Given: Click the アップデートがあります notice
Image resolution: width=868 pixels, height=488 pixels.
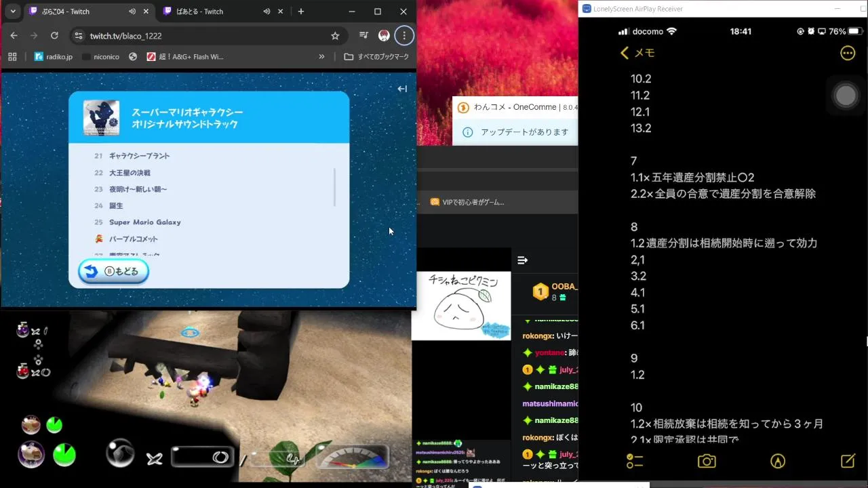Looking at the screenshot, I should [525, 132].
